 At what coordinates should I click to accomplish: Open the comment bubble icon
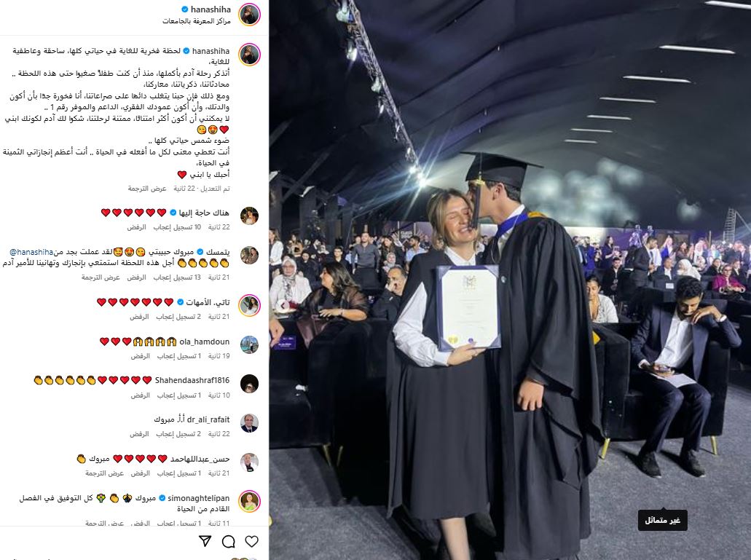click(229, 541)
